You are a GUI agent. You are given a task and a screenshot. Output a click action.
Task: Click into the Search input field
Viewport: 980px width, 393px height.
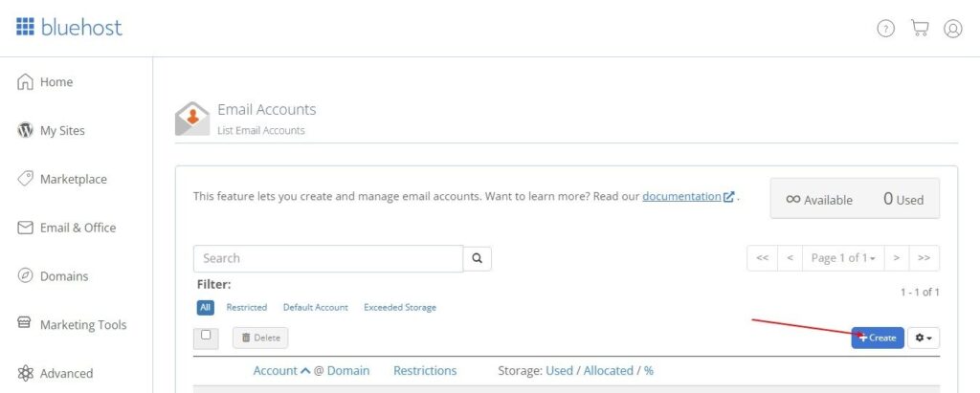[328, 258]
